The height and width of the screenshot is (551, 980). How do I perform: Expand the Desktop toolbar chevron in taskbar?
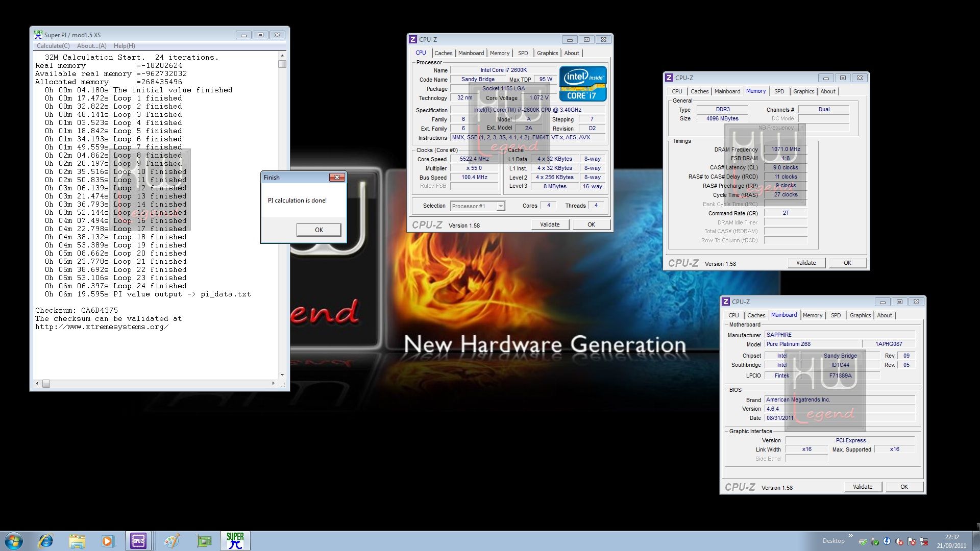pos(850,536)
